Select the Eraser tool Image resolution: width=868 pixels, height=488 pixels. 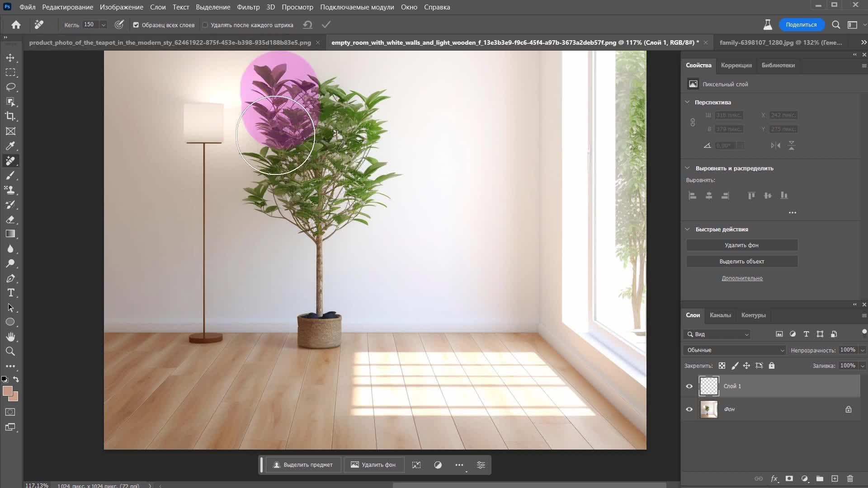tap(10, 220)
